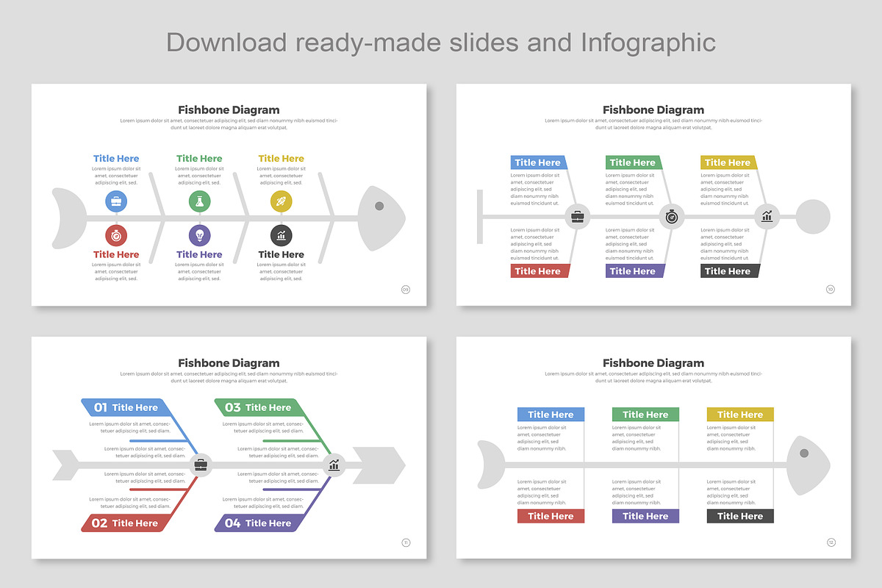Click the page number 09 badge
Viewport: 882px width, 588px height.
[x=406, y=290]
